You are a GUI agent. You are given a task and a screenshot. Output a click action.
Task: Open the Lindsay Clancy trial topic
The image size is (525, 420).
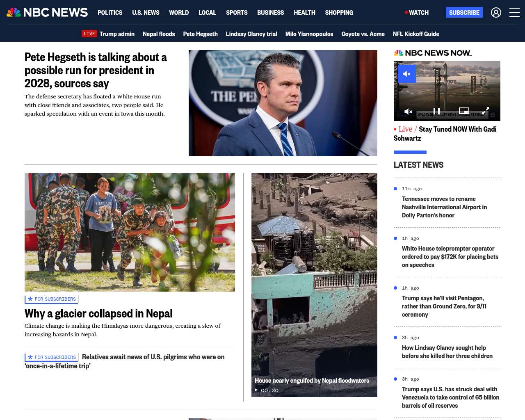251,34
